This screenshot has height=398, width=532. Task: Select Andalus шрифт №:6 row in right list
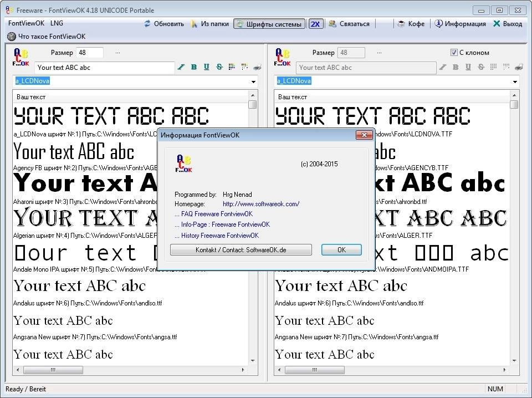click(x=349, y=303)
